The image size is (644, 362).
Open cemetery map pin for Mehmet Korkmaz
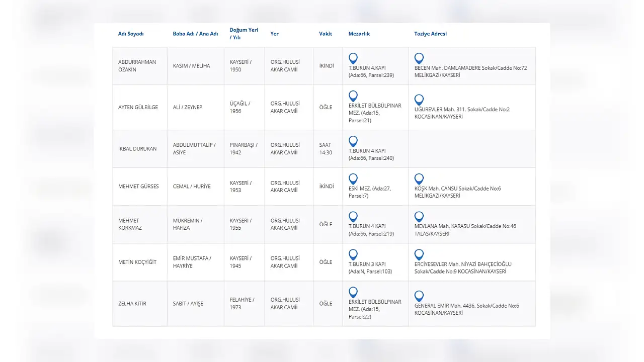[353, 217]
